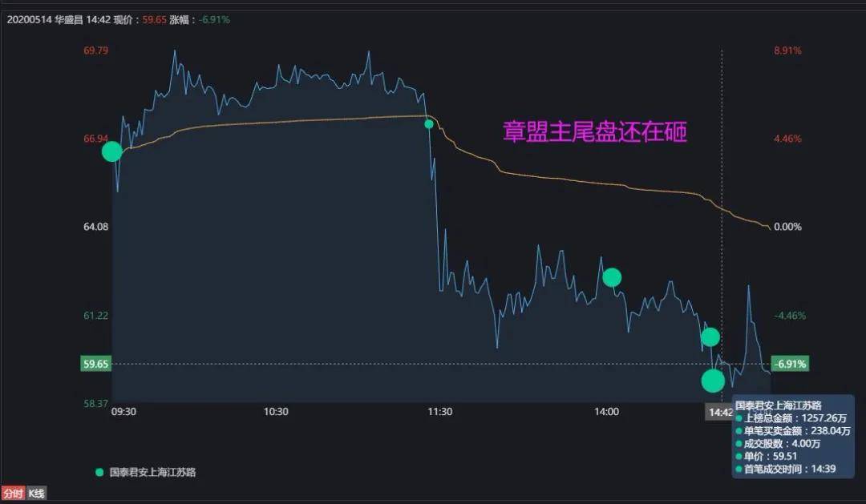Switch to the K线 tab

(36, 494)
